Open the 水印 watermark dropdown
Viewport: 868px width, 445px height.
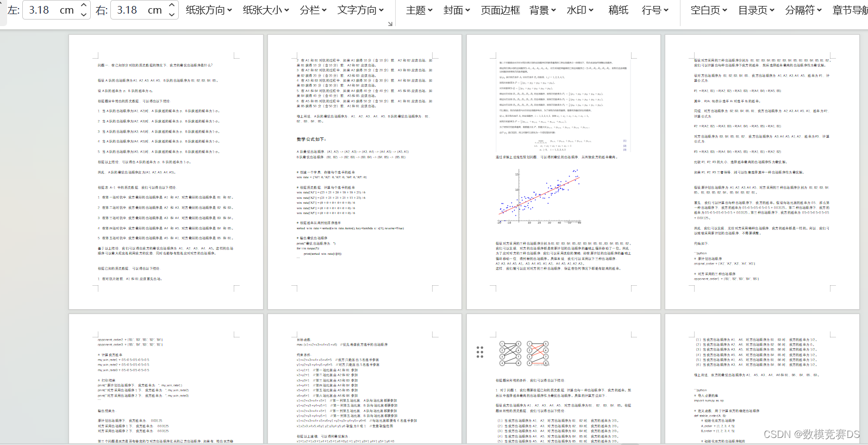(x=580, y=10)
